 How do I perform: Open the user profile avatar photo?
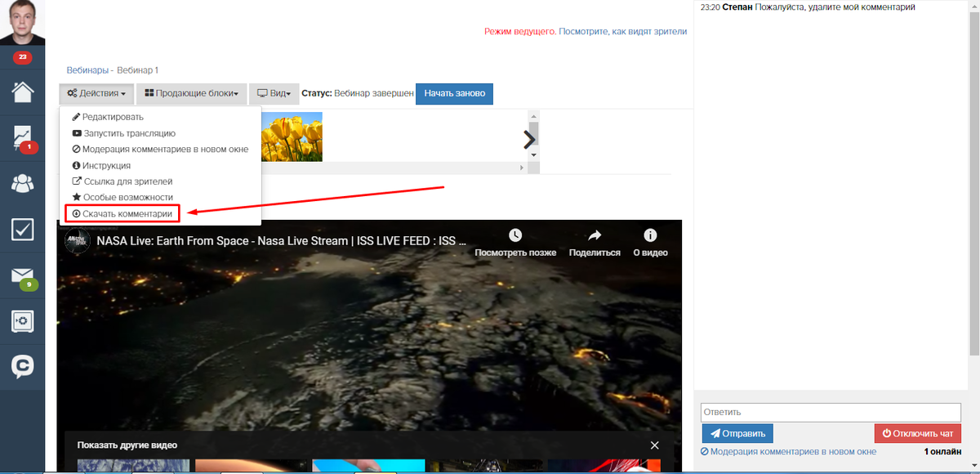(22, 22)
